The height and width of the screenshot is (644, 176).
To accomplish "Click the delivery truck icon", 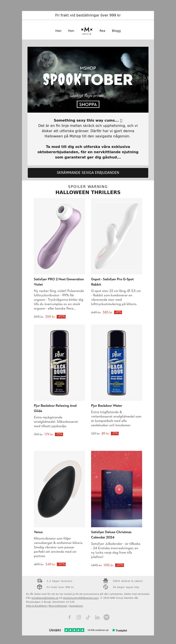I will pos(40,581).
